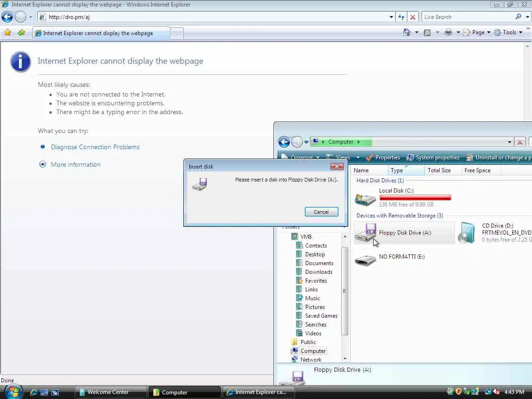The image size is (532, 399).
Task: Refresh the page in Internet Explorer
Action: [x=401, y=17]
